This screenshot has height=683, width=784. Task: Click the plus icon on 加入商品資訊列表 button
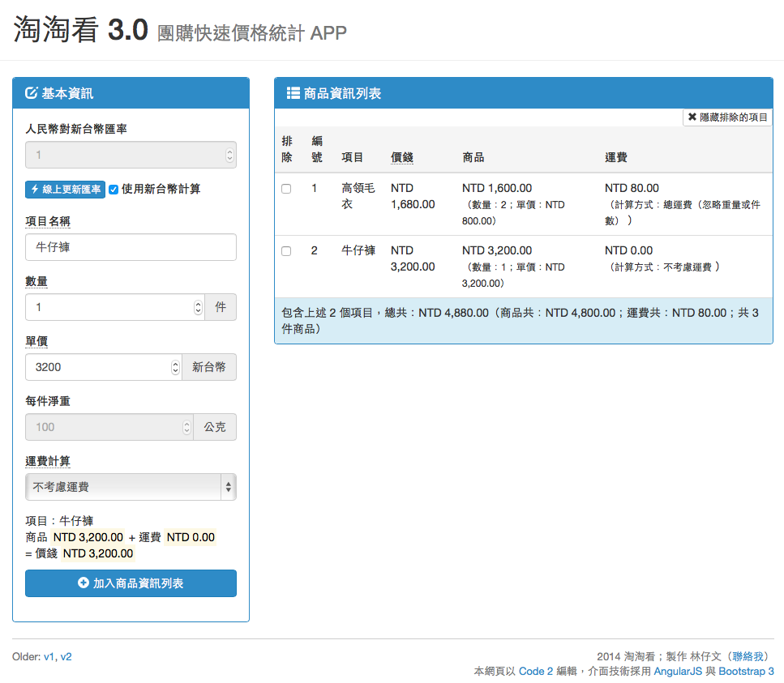point(83,583)
